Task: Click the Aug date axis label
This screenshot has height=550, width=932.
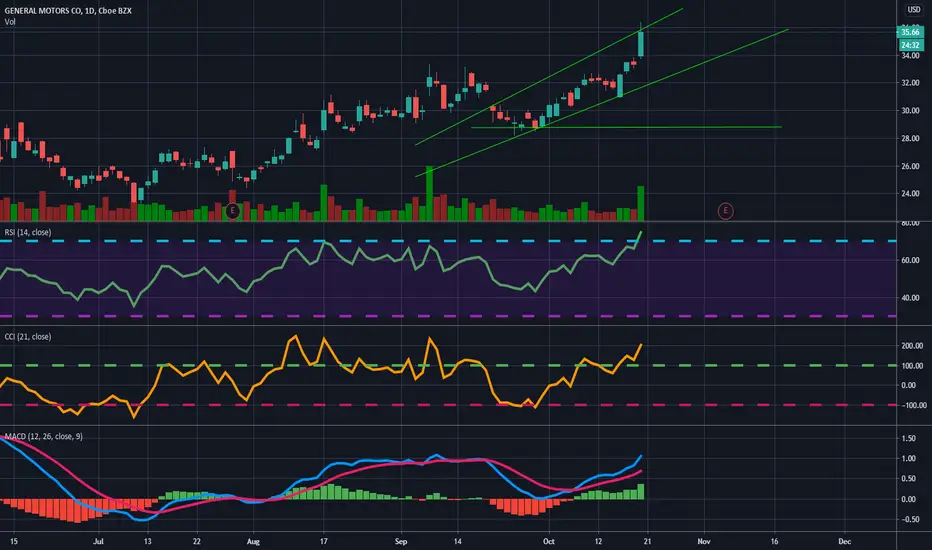Action: tap(253, 542)
